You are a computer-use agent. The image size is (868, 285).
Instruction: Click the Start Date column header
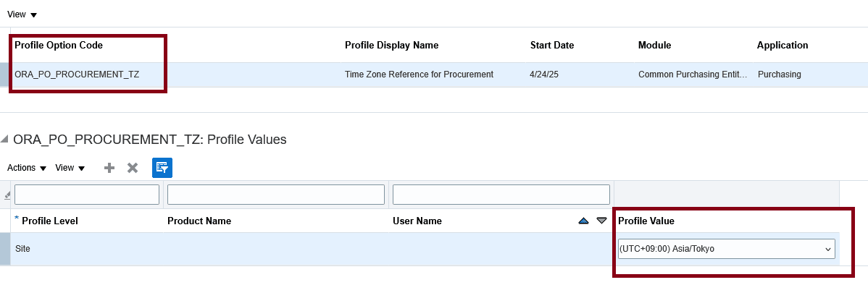tap(552, 46)
